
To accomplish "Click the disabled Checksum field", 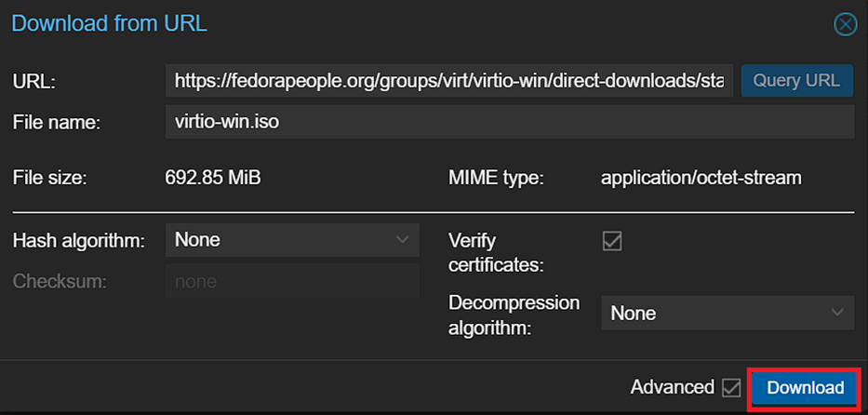I will coord(291,281).
